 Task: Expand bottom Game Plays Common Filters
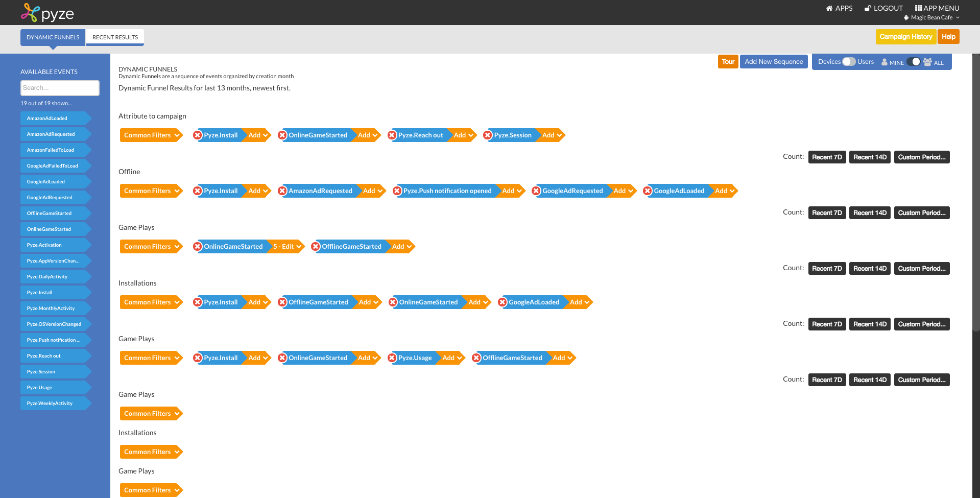coord(152,490)
